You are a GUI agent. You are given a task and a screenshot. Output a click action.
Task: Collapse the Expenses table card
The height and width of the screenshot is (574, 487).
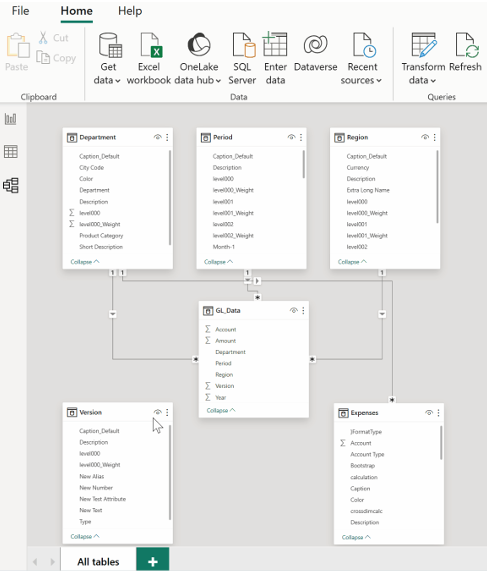point(356,537)
